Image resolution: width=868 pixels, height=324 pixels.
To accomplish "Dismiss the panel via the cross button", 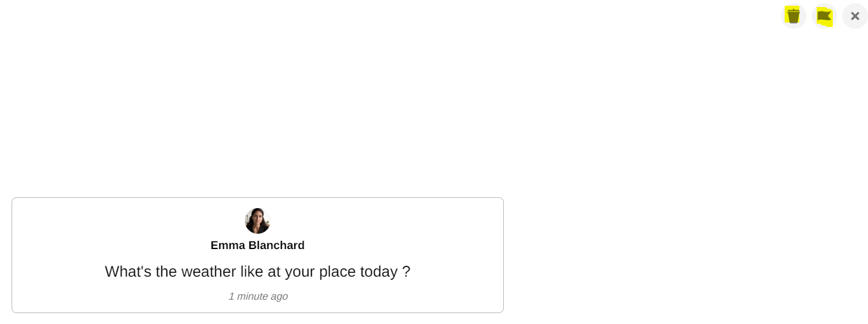I will pyautogui.click(x=855, y=16).
